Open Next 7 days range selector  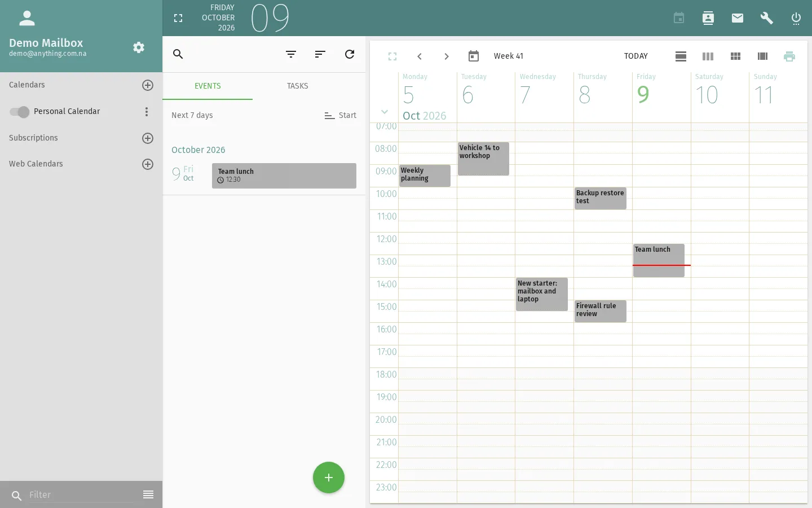[192, 115]
